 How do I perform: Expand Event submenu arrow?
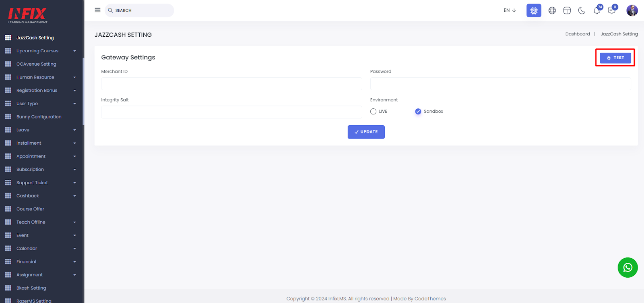coord(74,235)
